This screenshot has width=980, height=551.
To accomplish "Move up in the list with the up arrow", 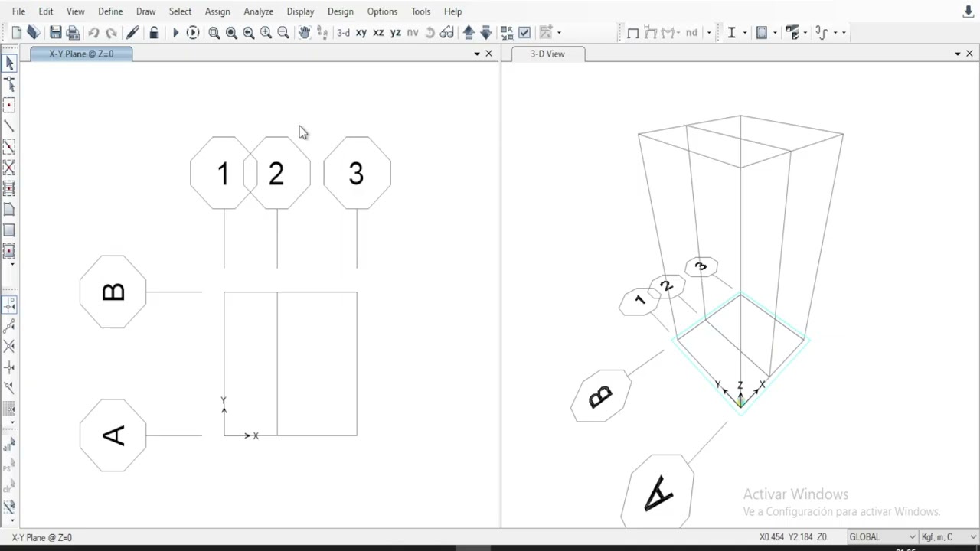I will click(x=469, y=32).
